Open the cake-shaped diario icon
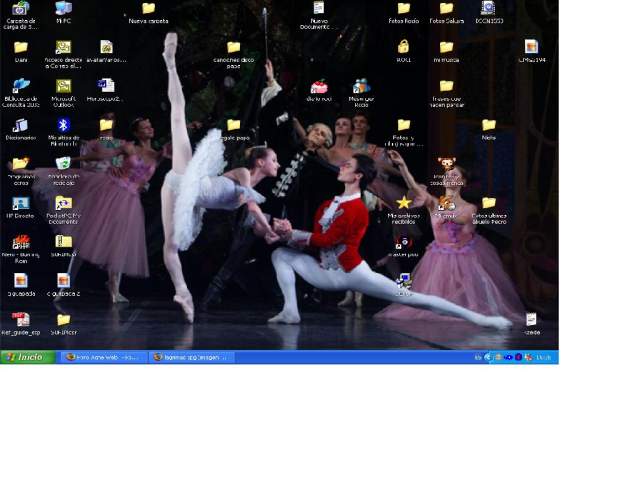This screenshot has width=640, height=480. (319, 86)
